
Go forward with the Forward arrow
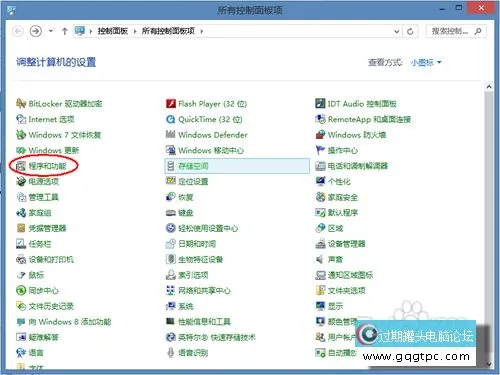(x=36, y=31)
